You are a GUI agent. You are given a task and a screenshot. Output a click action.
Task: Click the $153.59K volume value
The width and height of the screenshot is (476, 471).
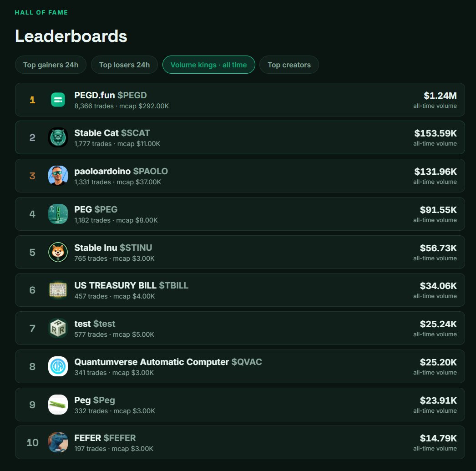435,133
